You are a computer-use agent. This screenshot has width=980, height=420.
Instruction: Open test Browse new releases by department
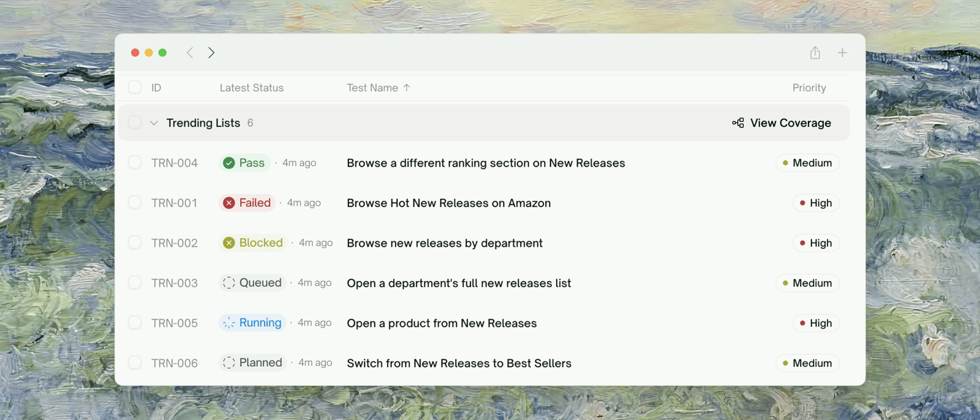(x=445, y=243)
